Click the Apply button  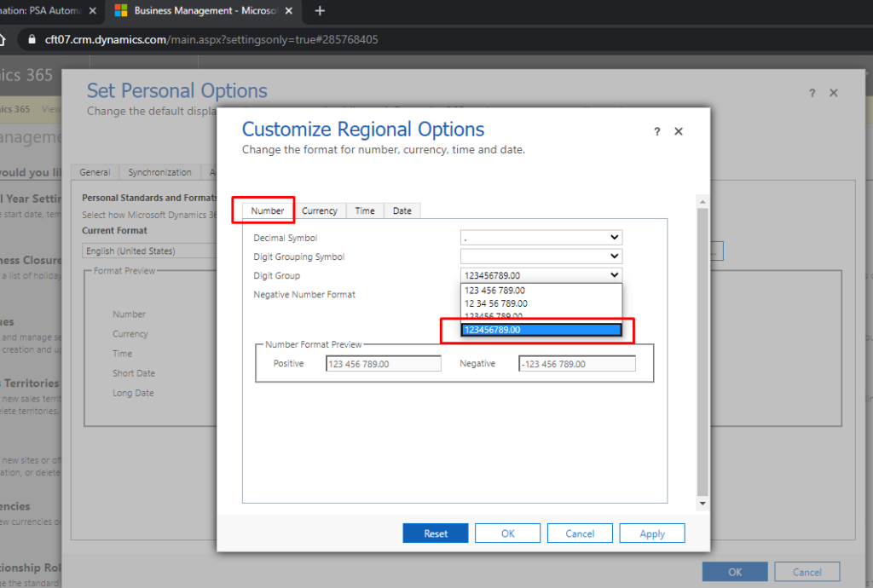(x=652, y=533)
